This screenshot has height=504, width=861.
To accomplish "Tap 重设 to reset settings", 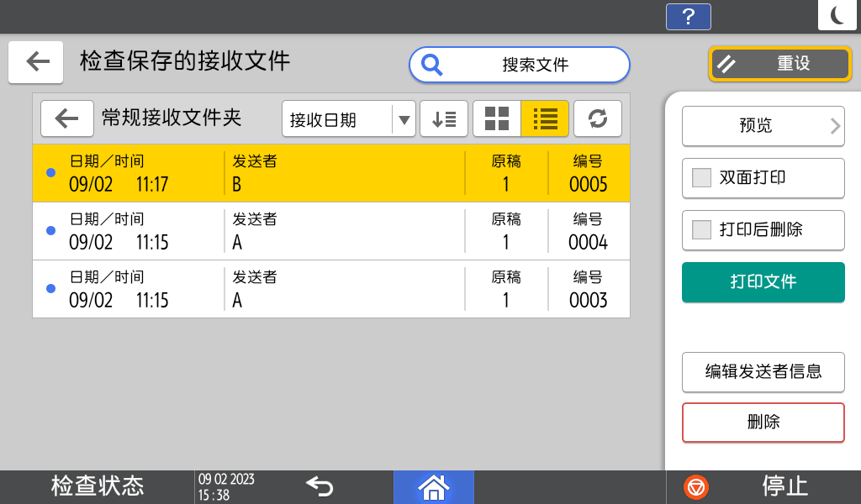I will coord(779,63).
